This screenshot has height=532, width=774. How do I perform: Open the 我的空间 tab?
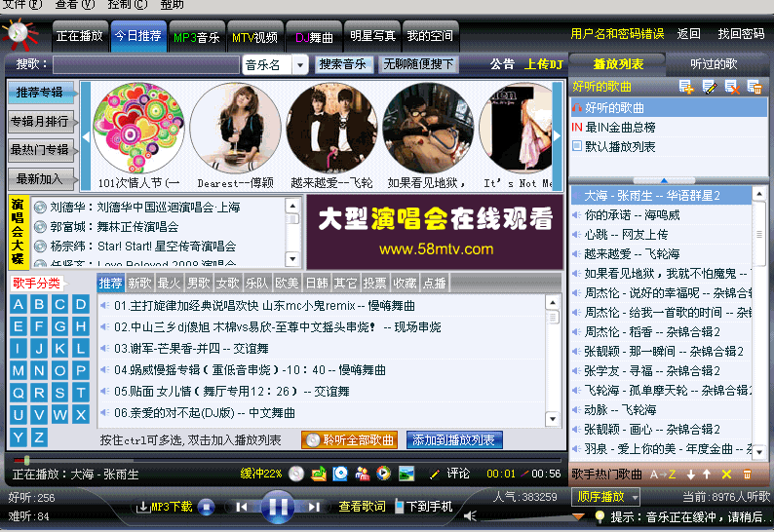coord(430,36)
